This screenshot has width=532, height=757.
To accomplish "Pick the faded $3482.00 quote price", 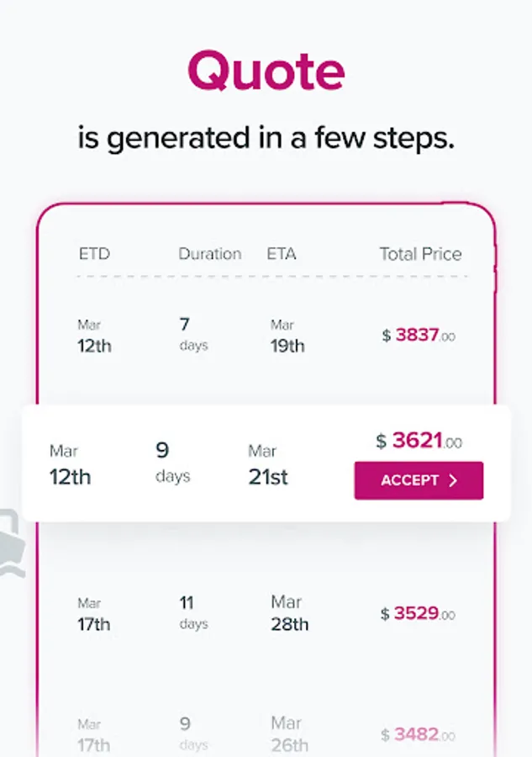I will [419, 734].
